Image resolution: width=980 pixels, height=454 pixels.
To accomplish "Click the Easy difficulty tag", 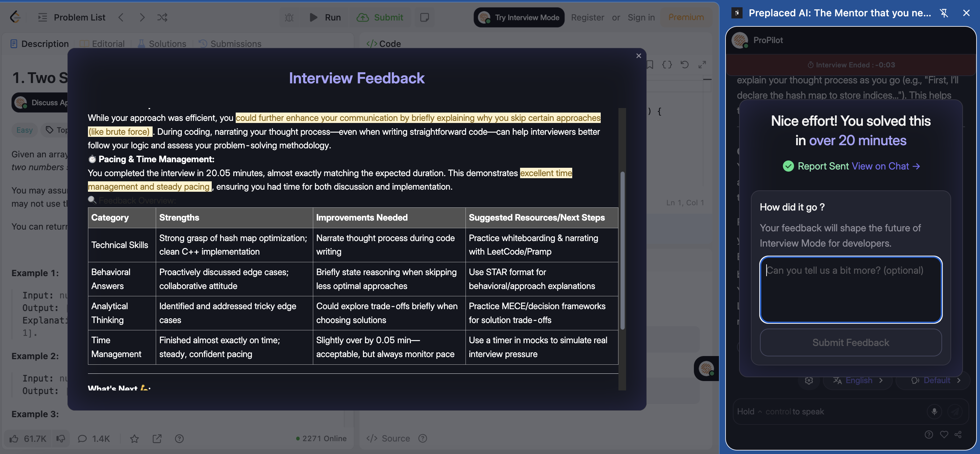I will point(24,130).
